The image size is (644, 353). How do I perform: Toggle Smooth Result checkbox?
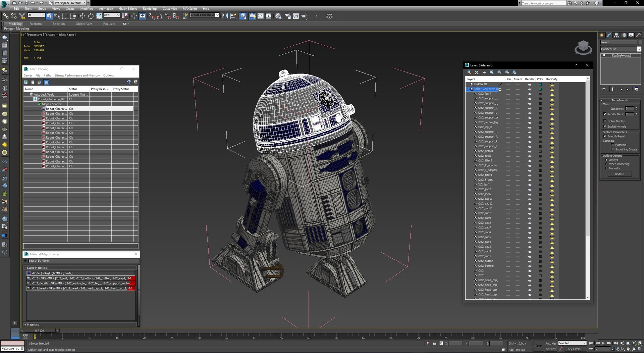pyautogui.click(x=605, y=136)
